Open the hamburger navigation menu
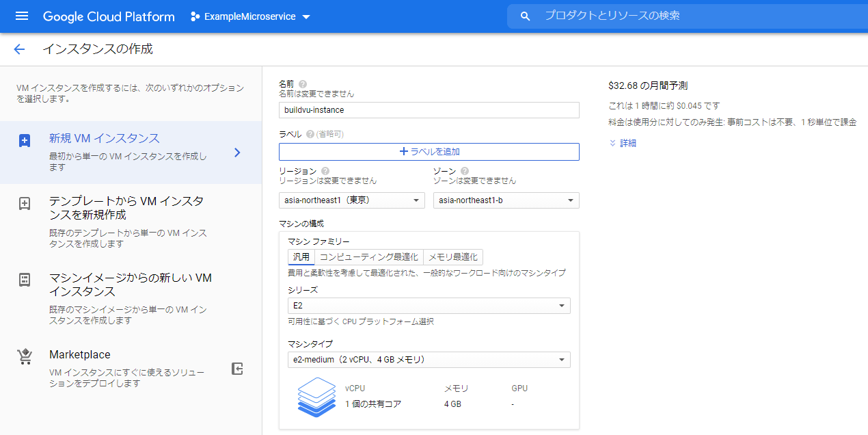 click(22, 16)
